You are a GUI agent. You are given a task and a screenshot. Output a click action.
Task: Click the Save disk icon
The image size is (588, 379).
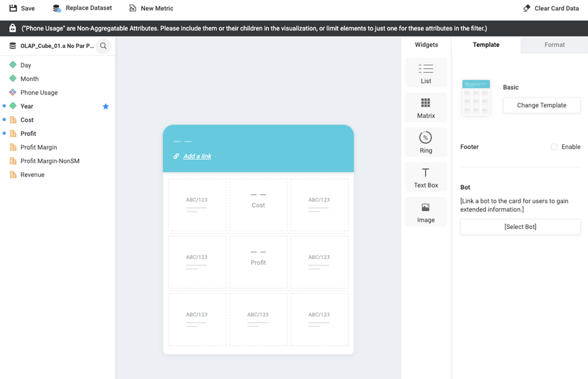tap(13, 8)
